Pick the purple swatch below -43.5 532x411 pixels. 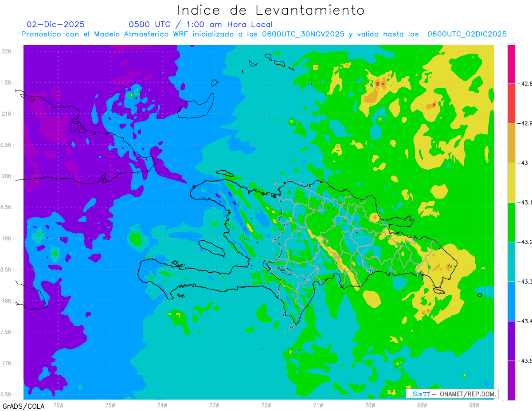(x=511, y=380)
